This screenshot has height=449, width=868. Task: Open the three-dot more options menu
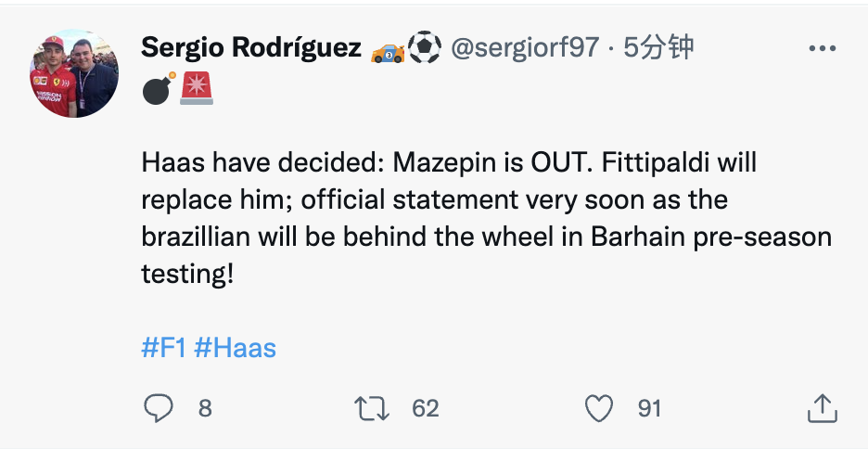tap(823, 49)
